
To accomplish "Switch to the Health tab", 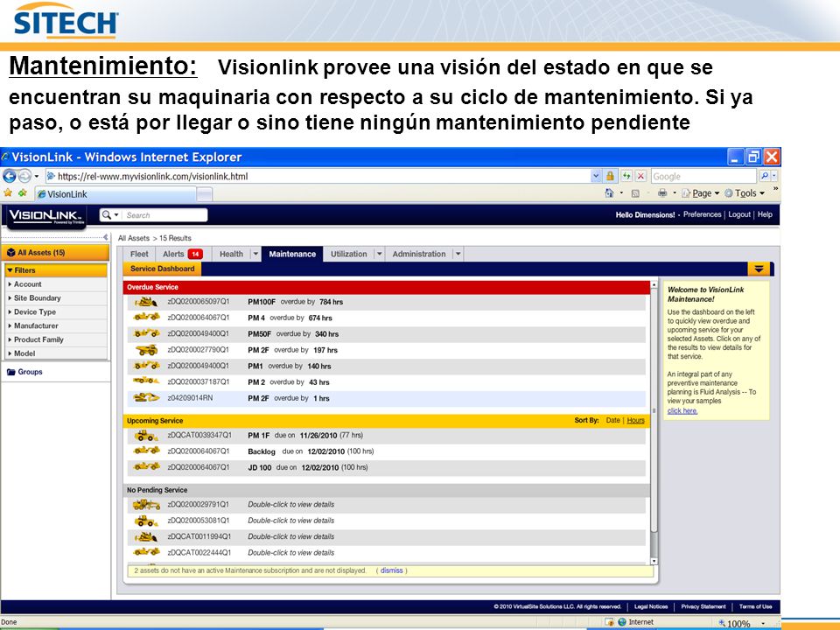I will [x=231, y=254].
